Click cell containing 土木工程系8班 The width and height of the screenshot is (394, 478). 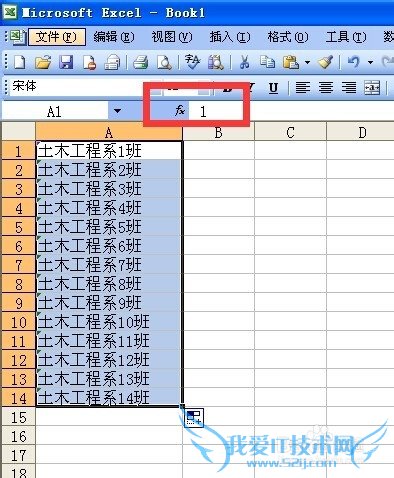tap(109, 284)
